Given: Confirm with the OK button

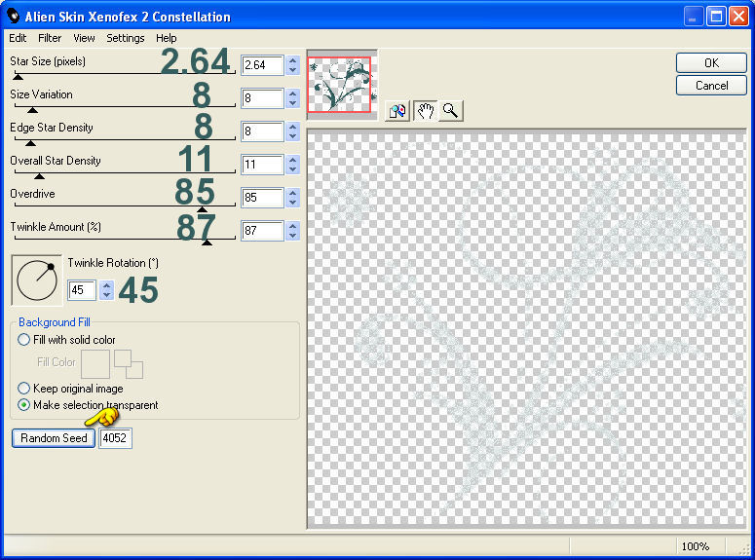Looking at the screenshot, I should coord(711,63).
